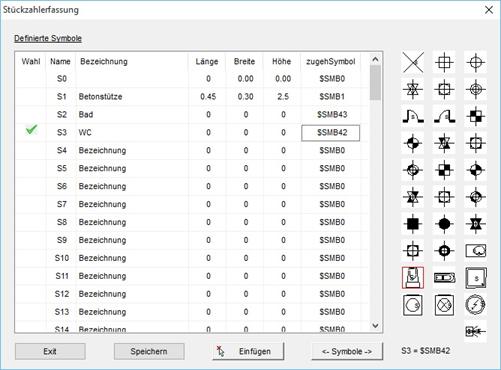
Task: Select the red-framed WC toilet symbol
Action: coord(413,278)
